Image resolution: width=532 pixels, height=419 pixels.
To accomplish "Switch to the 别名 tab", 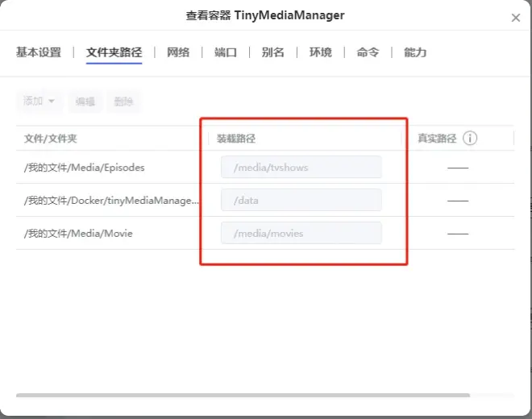I will pyautogui.click(x=272, y=52).
